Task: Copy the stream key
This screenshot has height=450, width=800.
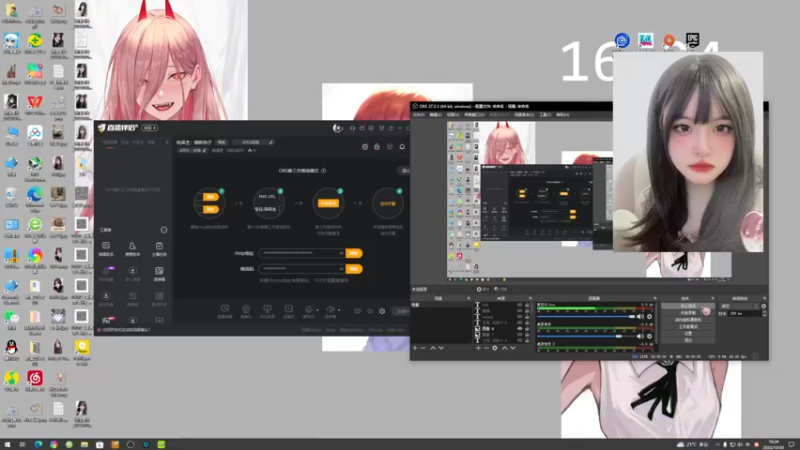Action: pos(354,269)
